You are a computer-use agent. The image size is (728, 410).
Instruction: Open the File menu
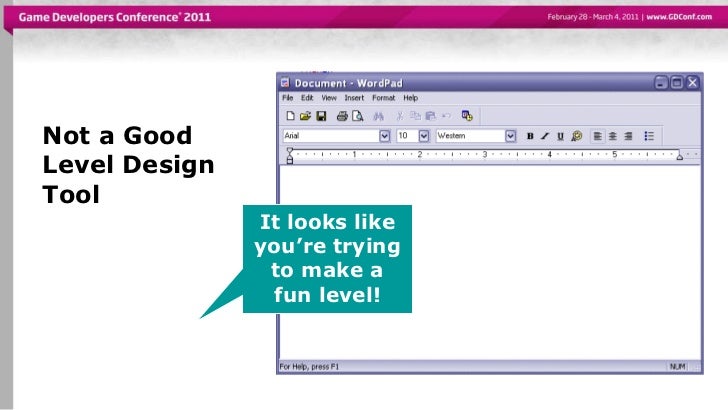click(x=287, y=98)
